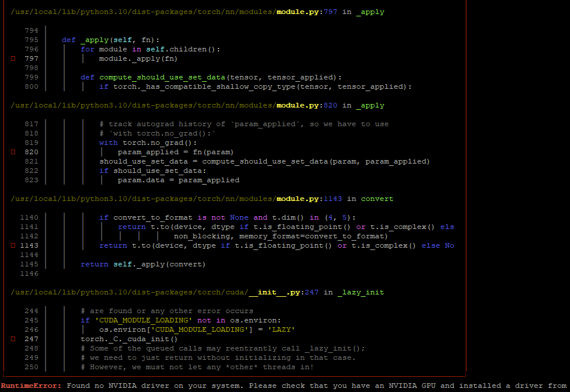Image resolution: width=570 pixels, height=392 pixels.
Task: Click comment 'are found or any other error'
Action: [166, 311]
